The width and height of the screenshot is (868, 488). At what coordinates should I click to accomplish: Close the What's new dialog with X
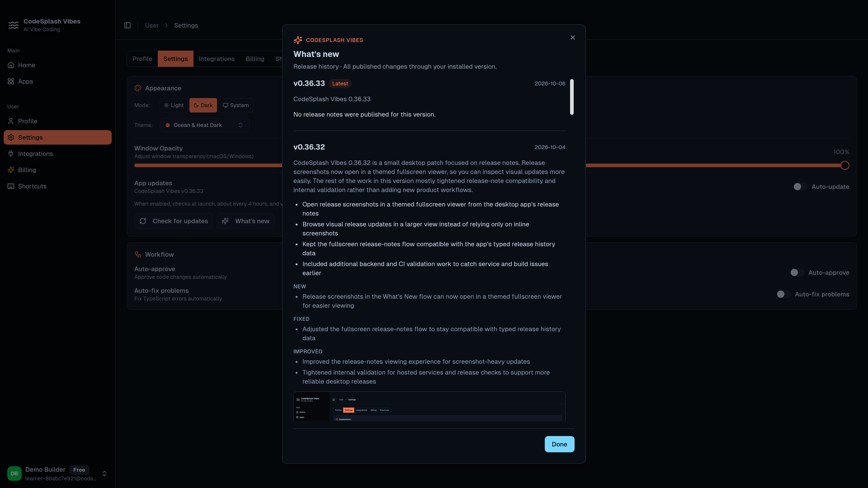(x=573, y=37)
